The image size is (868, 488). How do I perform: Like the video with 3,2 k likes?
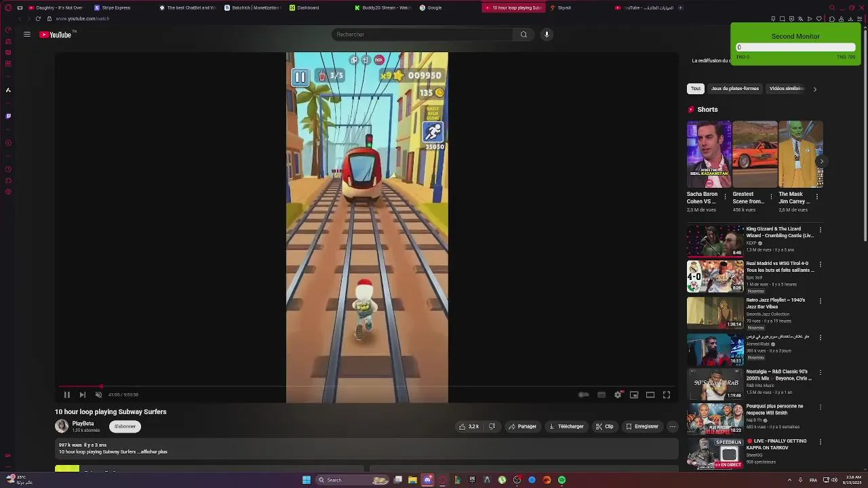[469, 426]
